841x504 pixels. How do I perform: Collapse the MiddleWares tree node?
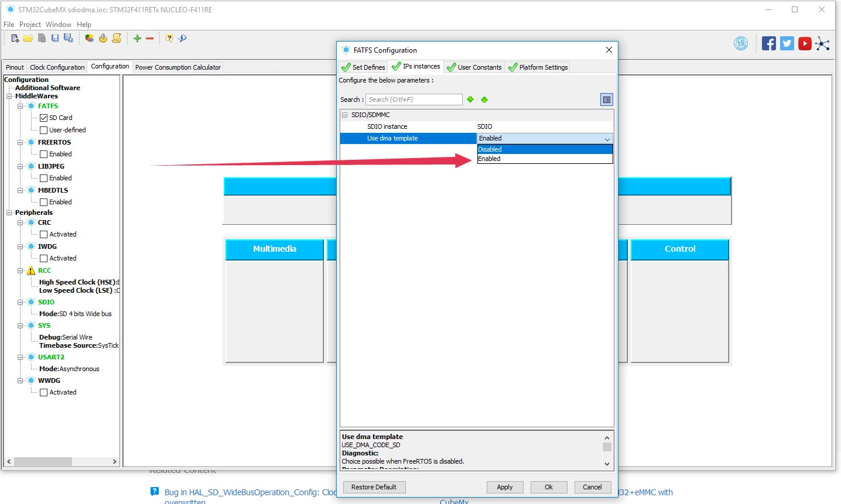click(9, 96)
